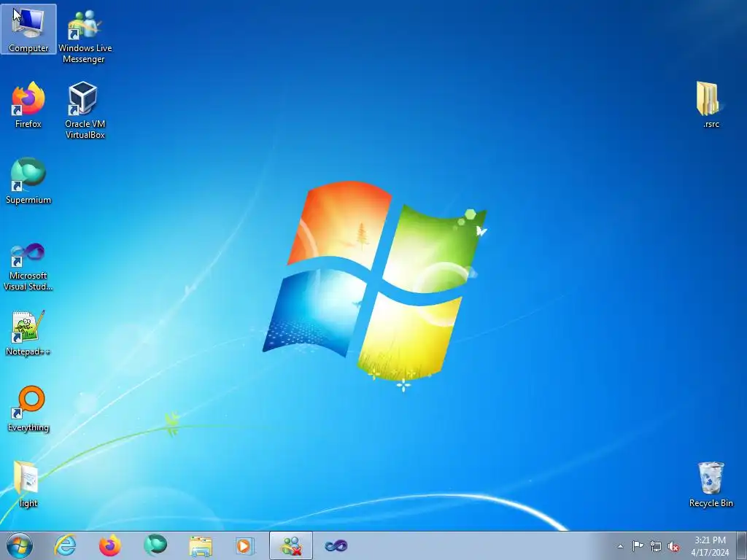747x560 pixels.
Task: Open the Action Center flag icon
Action: coord(638,546)
